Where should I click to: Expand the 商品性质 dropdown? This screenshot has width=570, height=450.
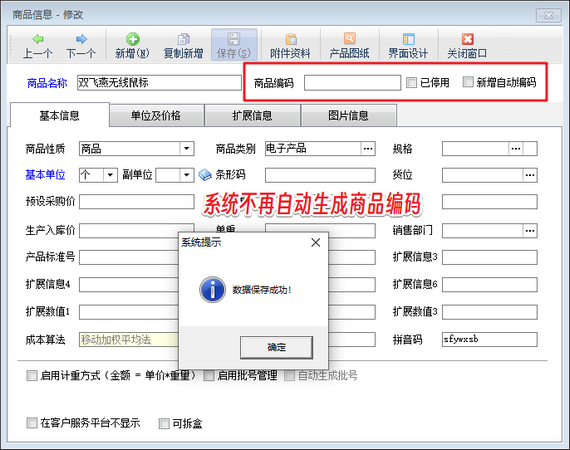186,149
